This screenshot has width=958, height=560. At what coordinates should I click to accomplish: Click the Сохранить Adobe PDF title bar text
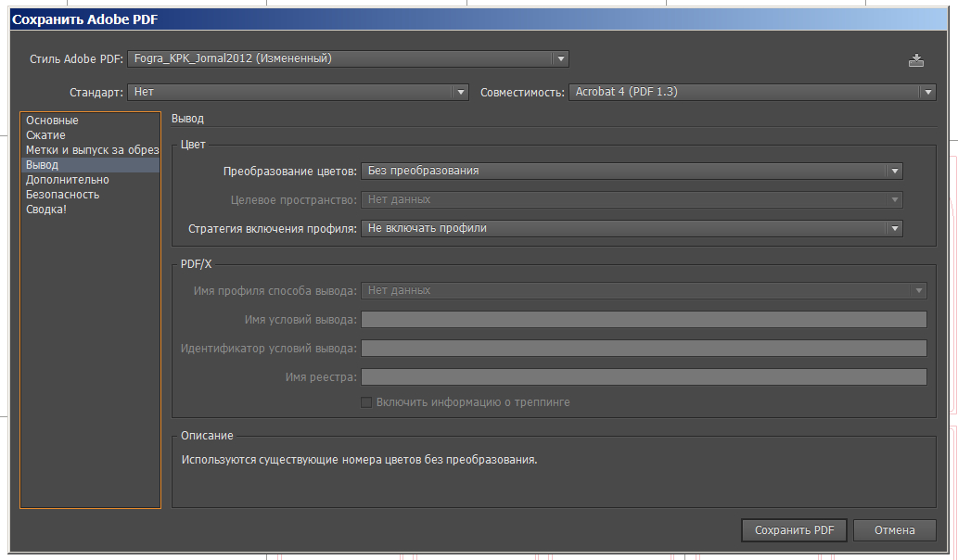(x=85, y=19)
